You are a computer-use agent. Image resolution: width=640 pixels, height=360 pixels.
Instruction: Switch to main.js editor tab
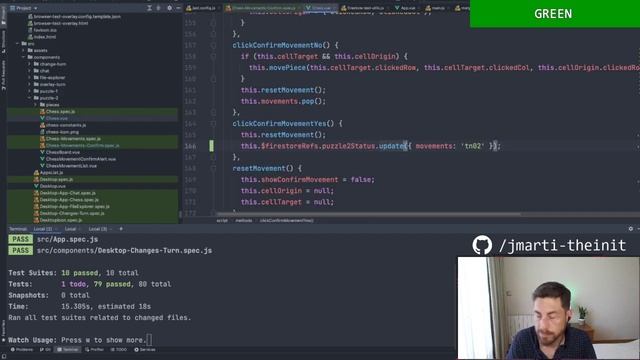(x=436, y=8)
